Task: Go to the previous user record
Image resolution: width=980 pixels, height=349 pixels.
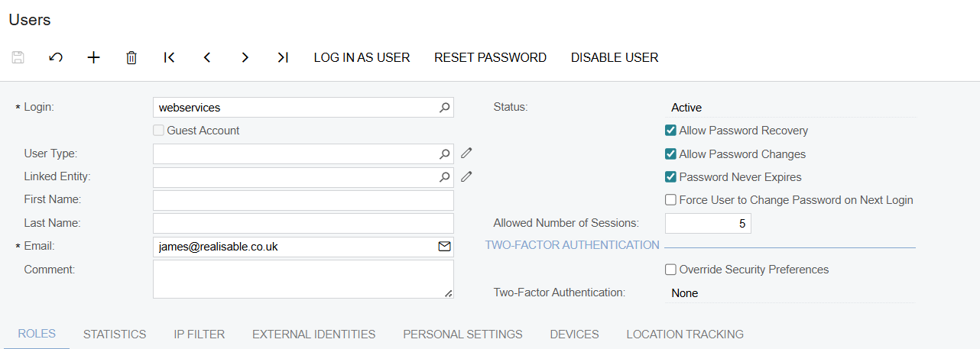Action: [x=207, y=57]
